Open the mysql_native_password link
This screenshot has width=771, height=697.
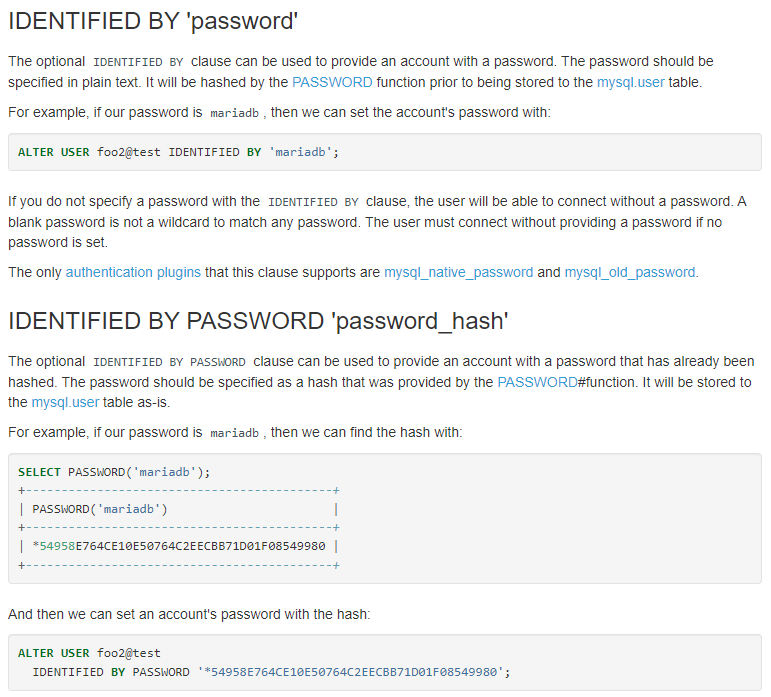click(x=459, y=272)
